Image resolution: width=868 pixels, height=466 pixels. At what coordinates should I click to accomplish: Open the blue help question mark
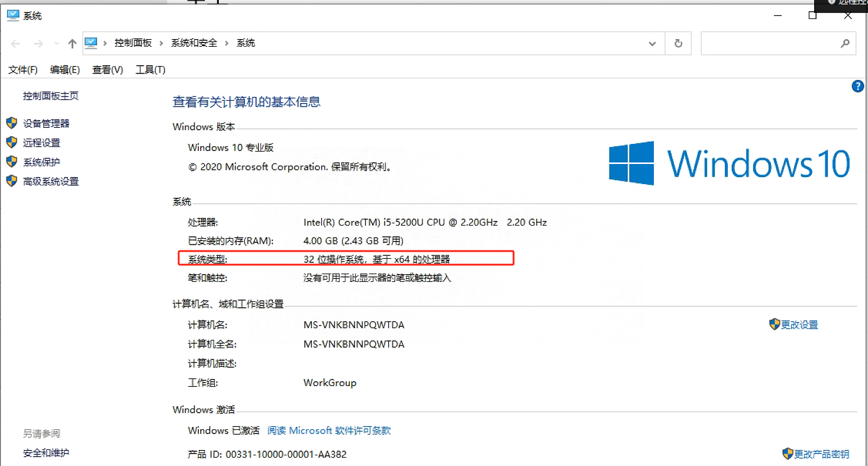tap(857, 86)
